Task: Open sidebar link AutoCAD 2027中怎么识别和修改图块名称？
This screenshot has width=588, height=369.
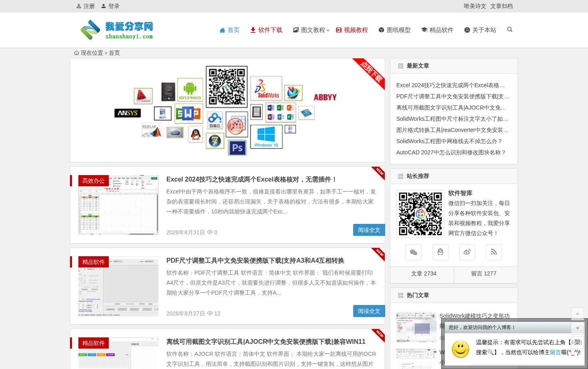Action: [x=451, y=152]
